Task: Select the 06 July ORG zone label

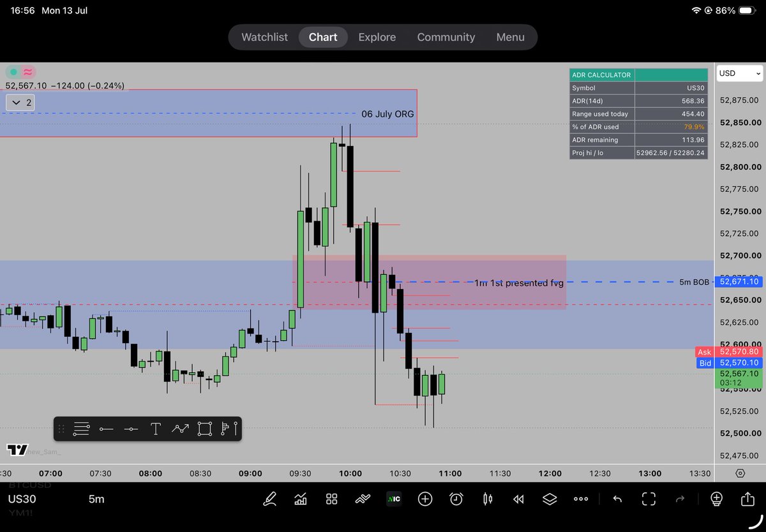Action: point(387,114)
